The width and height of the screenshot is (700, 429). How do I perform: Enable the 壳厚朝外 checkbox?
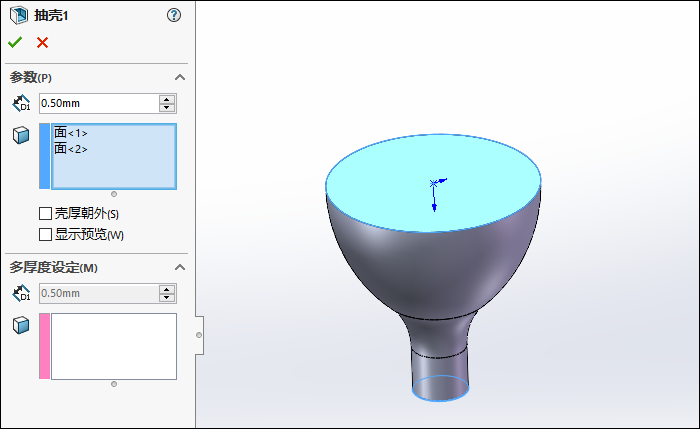pos(45,213)
